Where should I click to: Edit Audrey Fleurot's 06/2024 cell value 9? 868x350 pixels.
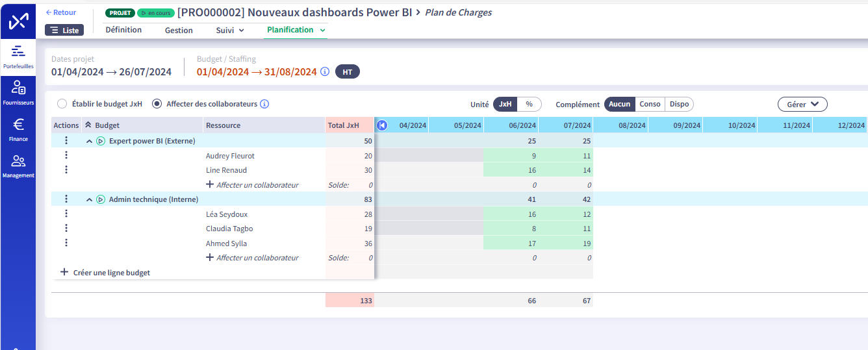[x=511, y=156]
